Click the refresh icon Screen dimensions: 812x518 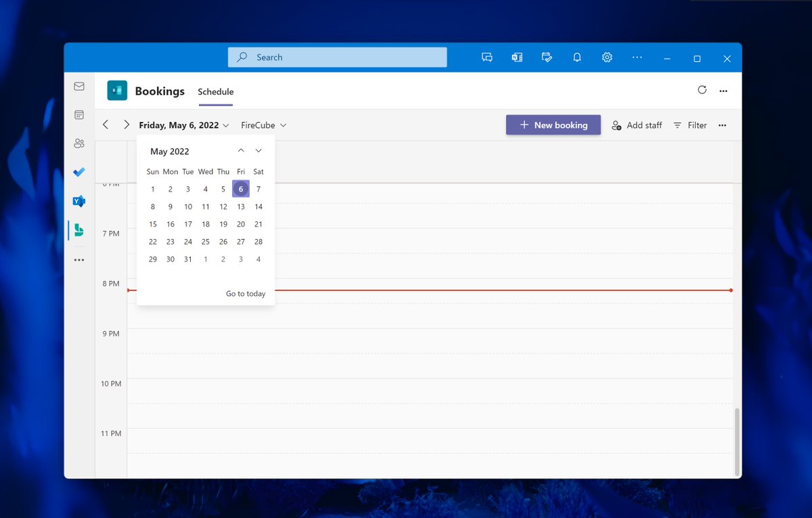[x=702, y=90]
